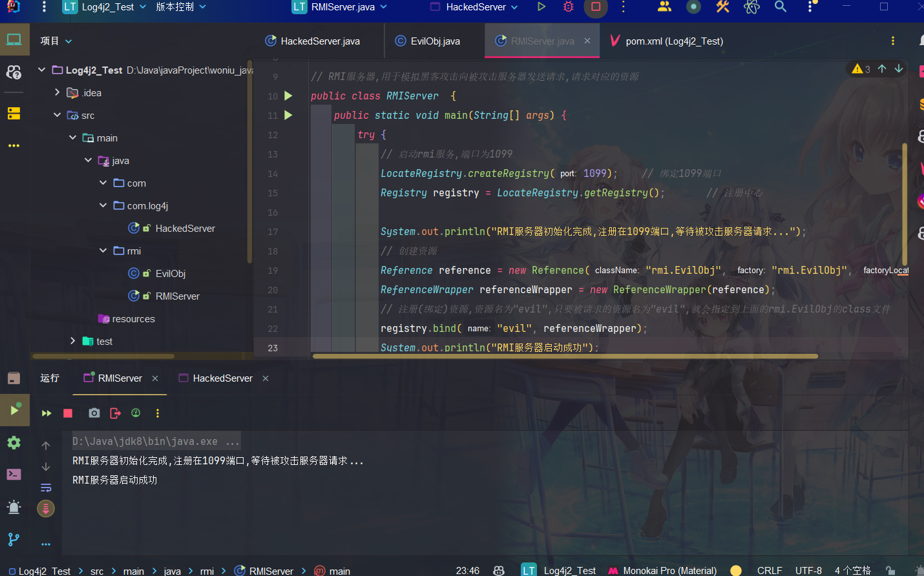The image size is (924, 576).
Task: Run the HackedServer configuration
Action: tap(541, 7)
